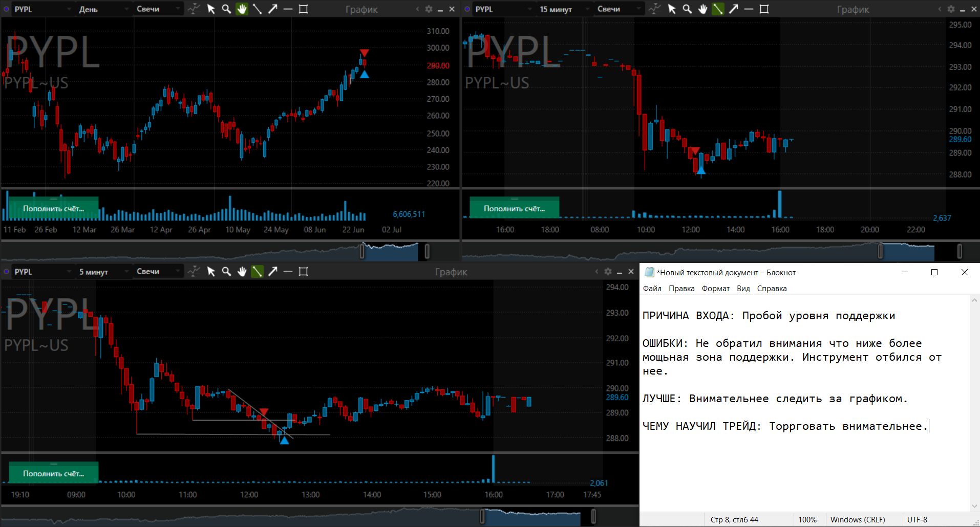
Task: Click 100% zoom in Notepad status bar
Action: (x=807, y=519)
